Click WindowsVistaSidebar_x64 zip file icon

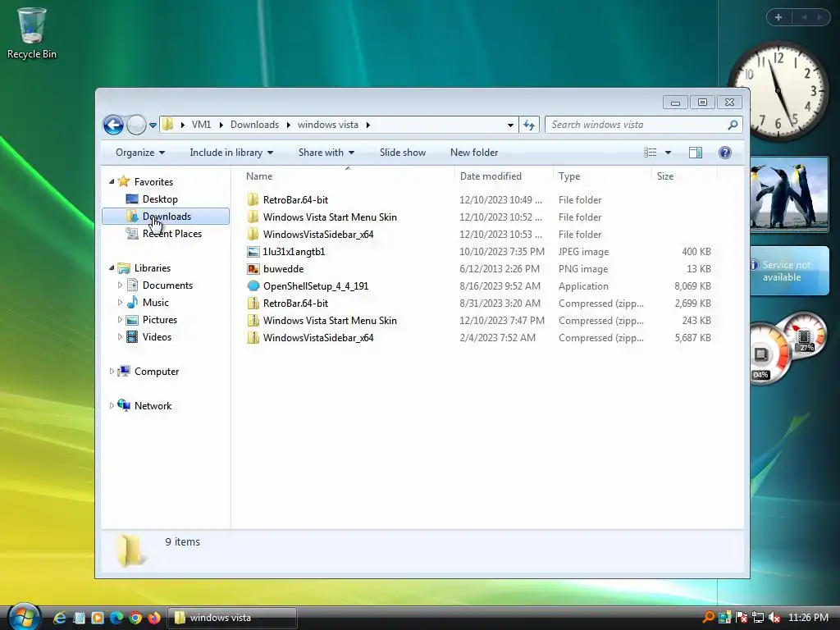click(x=253, y=337)
